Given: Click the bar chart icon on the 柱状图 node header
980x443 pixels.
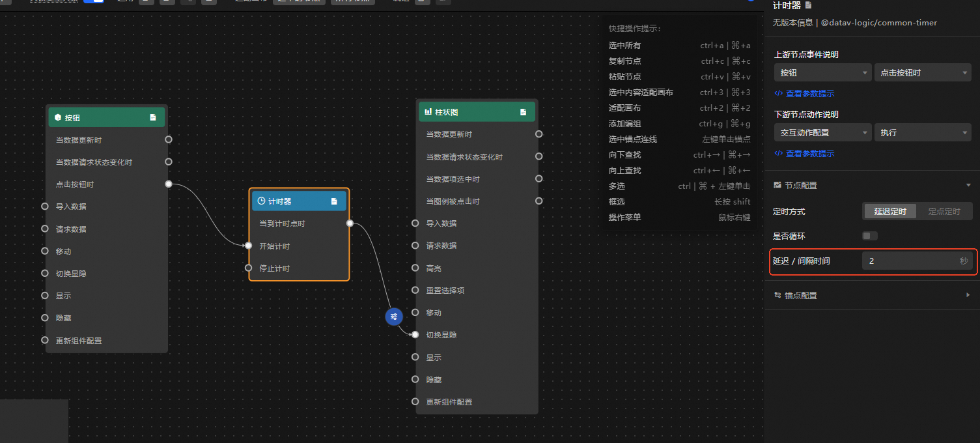Looking at the screenshot, I should 428,112.
